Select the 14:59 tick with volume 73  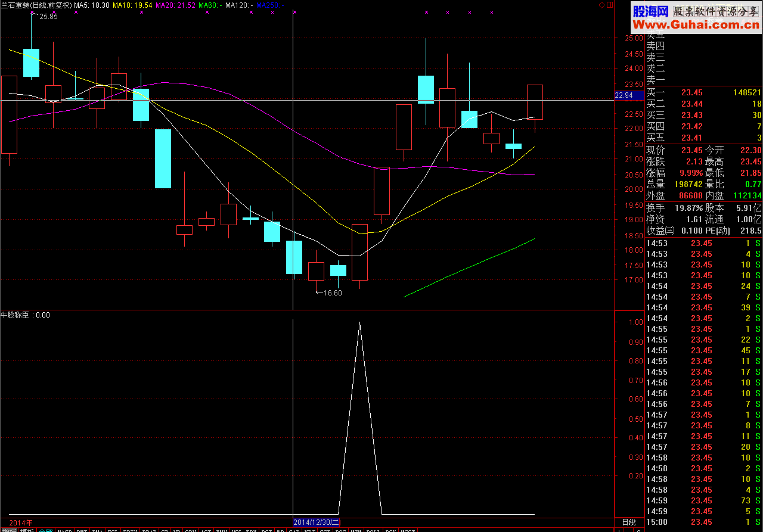pyautogui.click(x=704, y=500)
